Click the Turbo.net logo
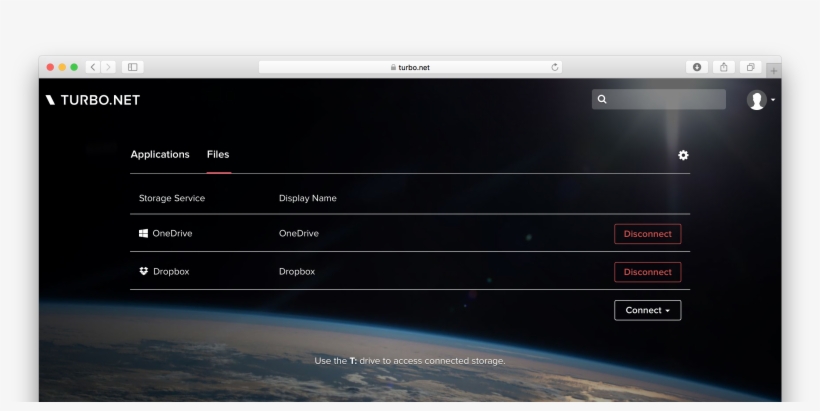 (93, 100)
